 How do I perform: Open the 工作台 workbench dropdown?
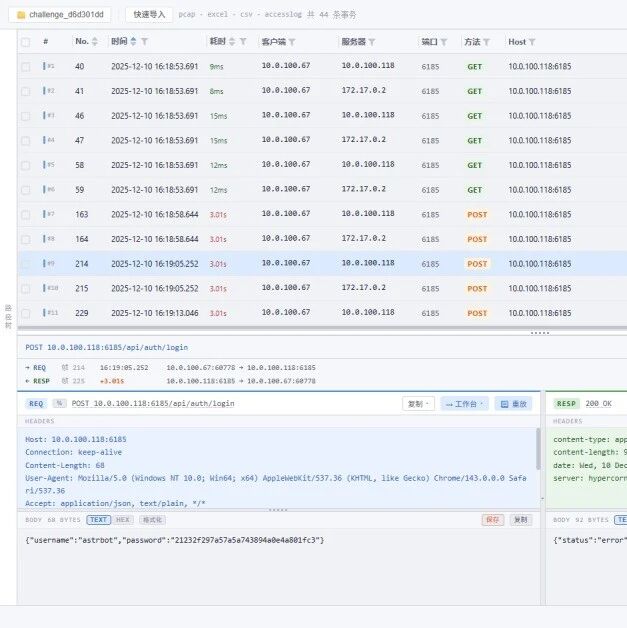(x=464, y=404)
